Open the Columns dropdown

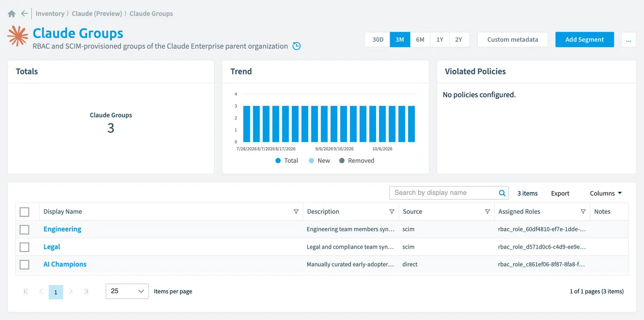606,194
